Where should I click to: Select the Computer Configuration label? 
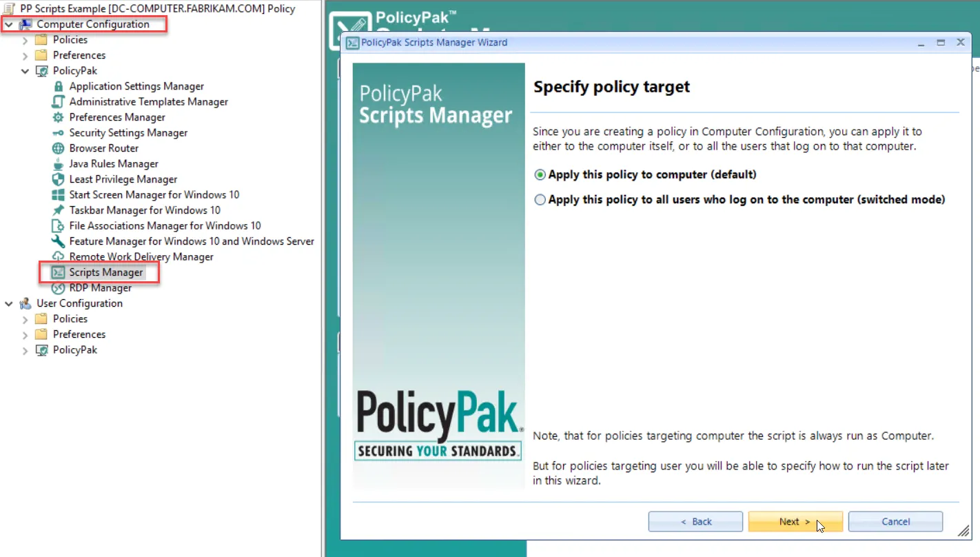pos(93,24)
